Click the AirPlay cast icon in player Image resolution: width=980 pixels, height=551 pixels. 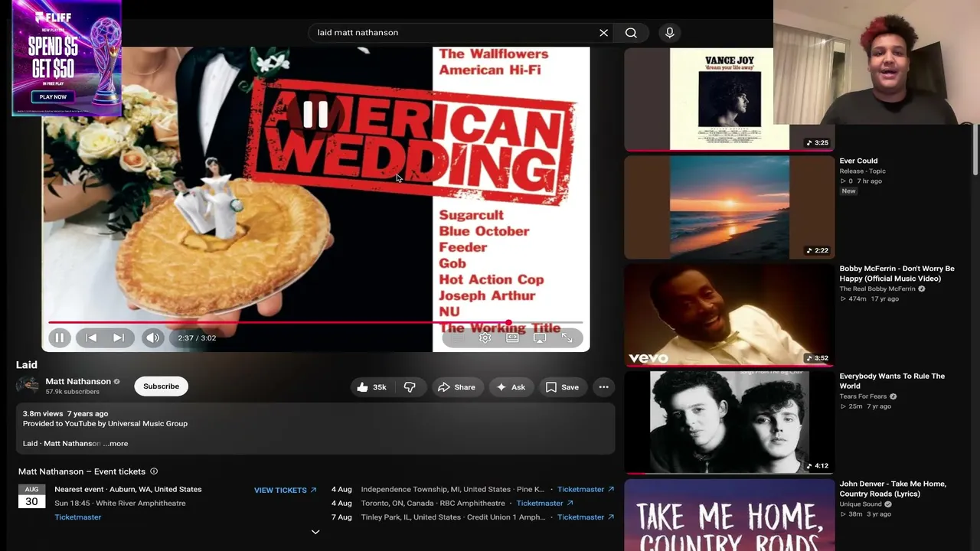coord(540,337)
